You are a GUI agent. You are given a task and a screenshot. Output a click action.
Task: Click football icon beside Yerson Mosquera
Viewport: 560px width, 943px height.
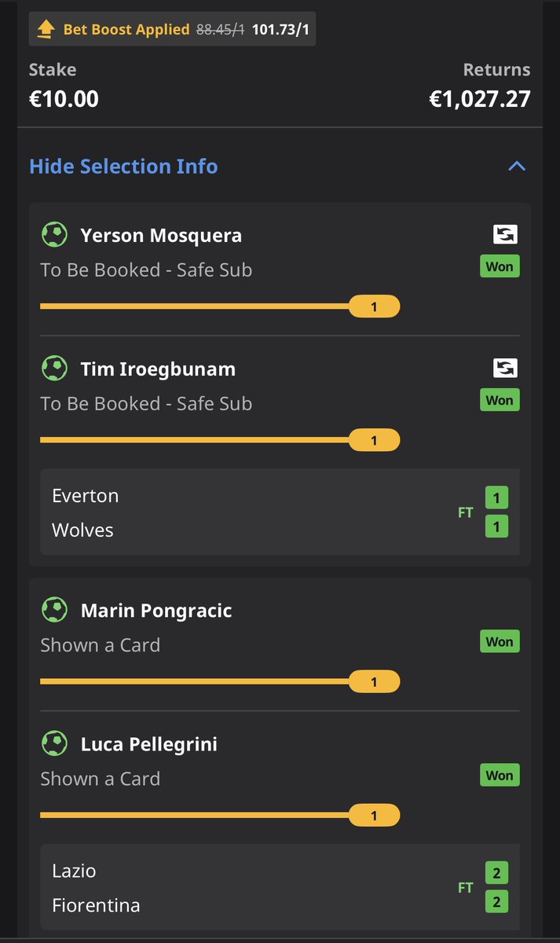[x=54, y=234]
